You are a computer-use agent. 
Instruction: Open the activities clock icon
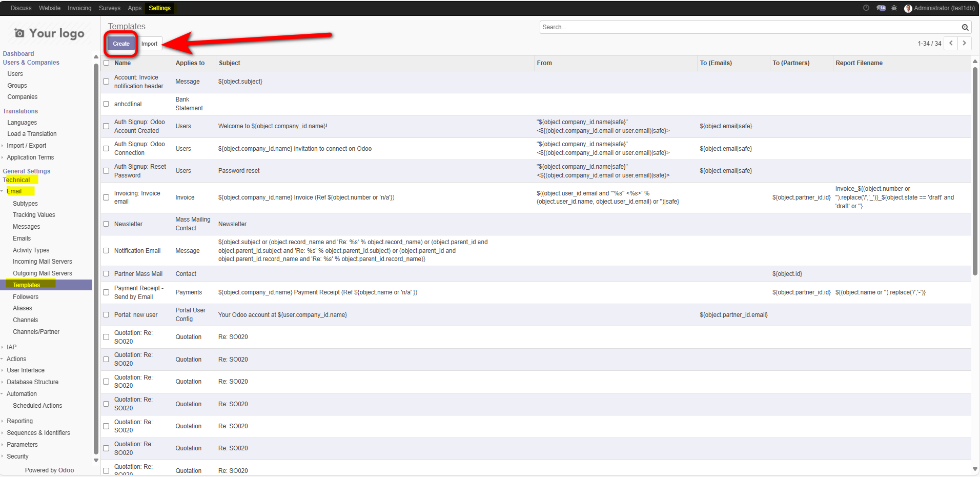pyautogui.click(x=866, y=8)
